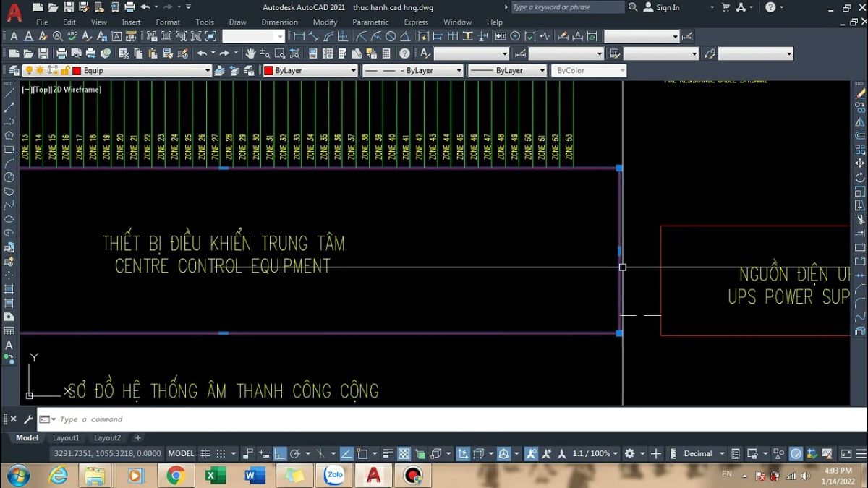Click the Linear Dimension icon
This screenshot has height=488, width=868.
pos(299,36)
